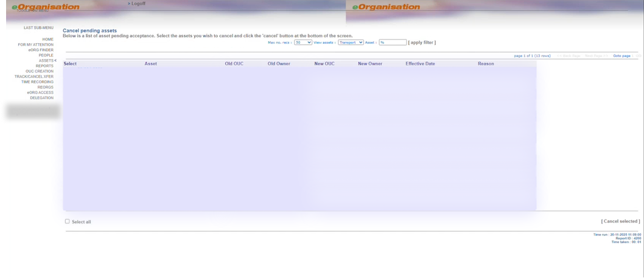
Task: Click the apply filter button
Action: 422,43
